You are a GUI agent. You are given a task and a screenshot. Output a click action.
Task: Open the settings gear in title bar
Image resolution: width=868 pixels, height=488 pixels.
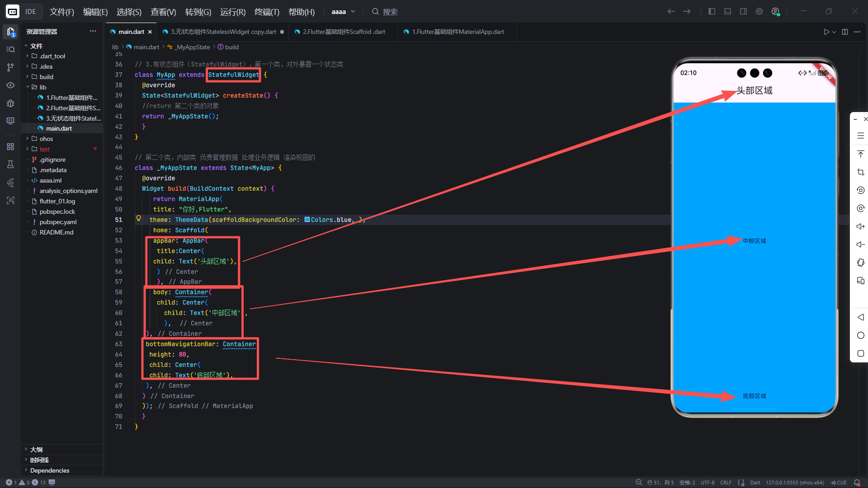coord(759,12)
